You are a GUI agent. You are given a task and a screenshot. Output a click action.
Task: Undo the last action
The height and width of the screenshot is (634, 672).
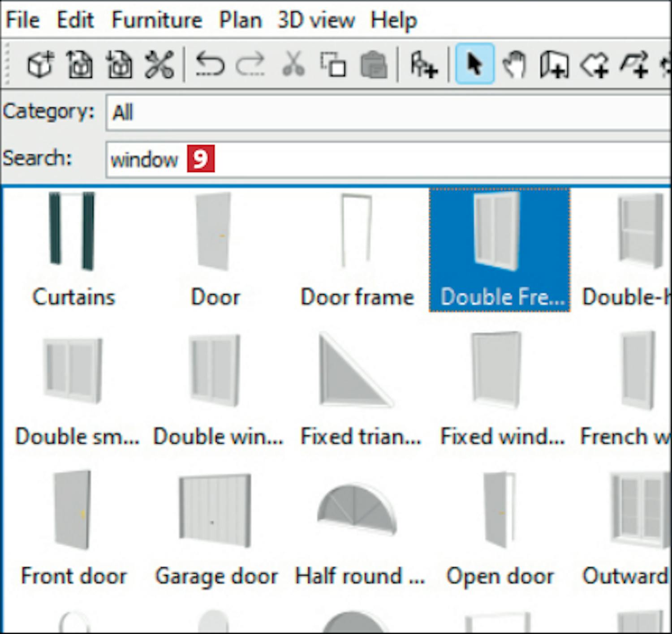(x=210, y=65)
